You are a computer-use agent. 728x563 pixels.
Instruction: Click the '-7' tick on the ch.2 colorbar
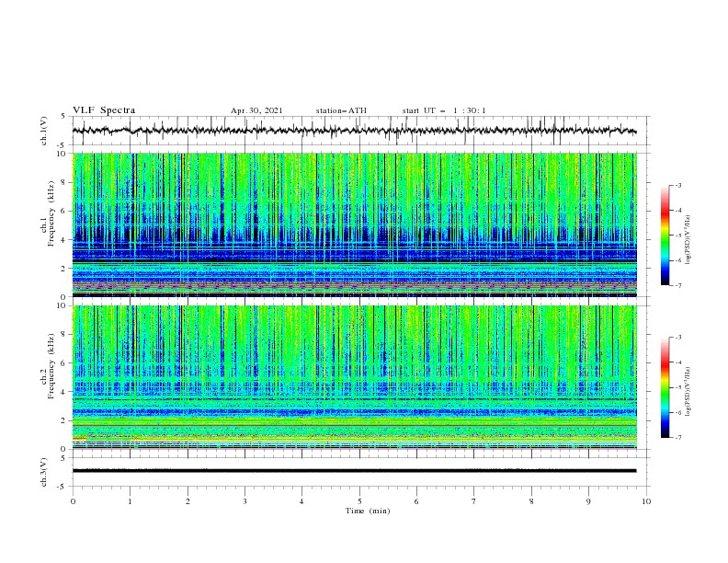click(x=677, y=438)
